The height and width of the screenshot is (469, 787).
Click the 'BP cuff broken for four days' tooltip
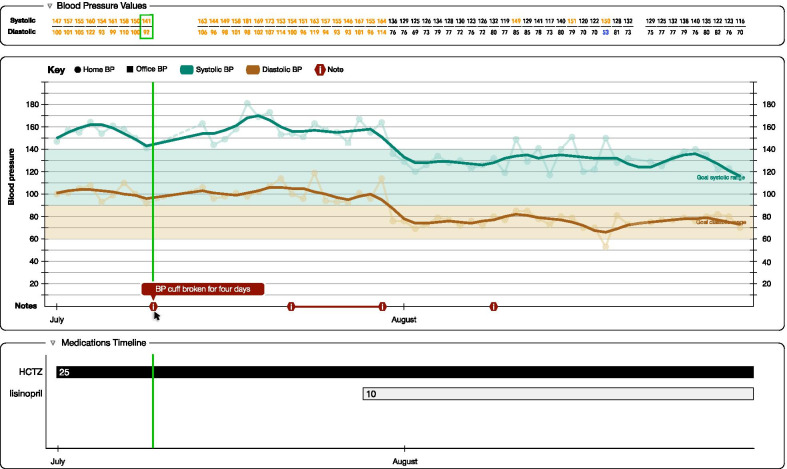pyautogui.click(x=203, y=289)
